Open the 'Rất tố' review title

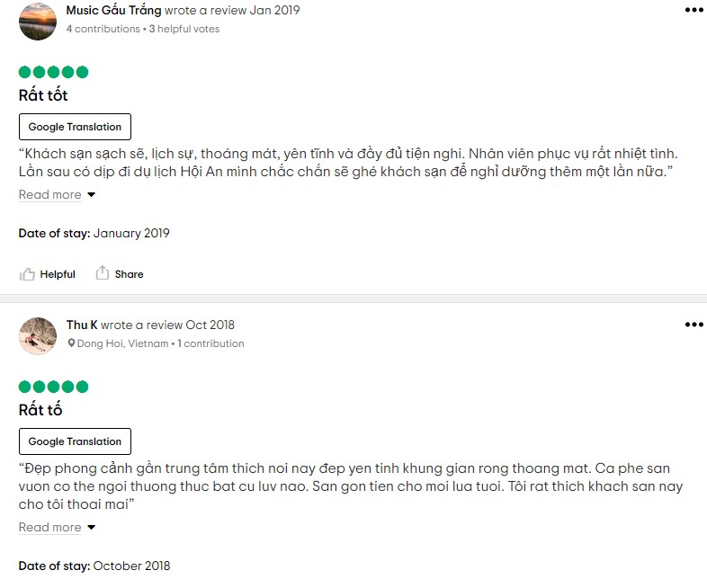(40, 410)
